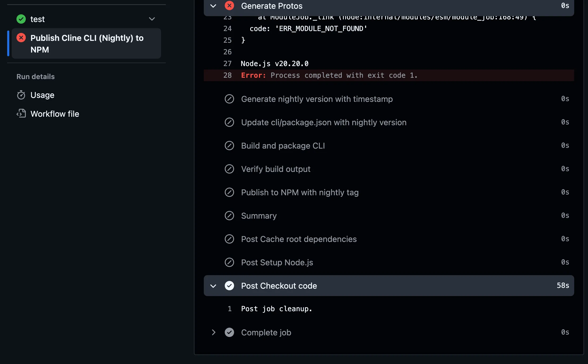Click the Workflow file code icon

[x=21, y=114]
